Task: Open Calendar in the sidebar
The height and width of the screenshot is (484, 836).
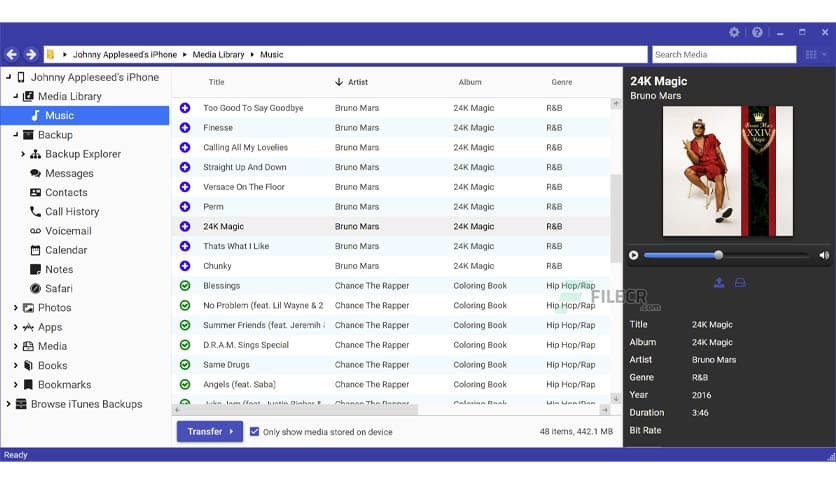Action: (66, 250)
